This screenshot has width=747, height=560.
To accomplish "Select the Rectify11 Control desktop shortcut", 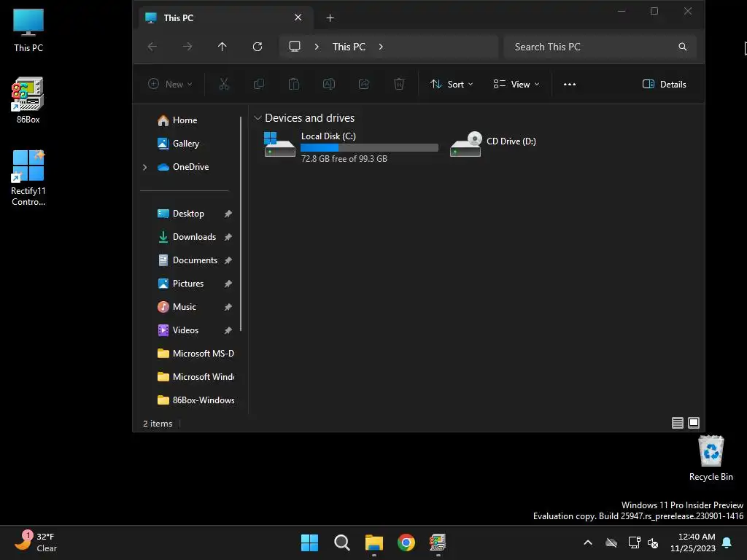I will (x=28, y=178).
